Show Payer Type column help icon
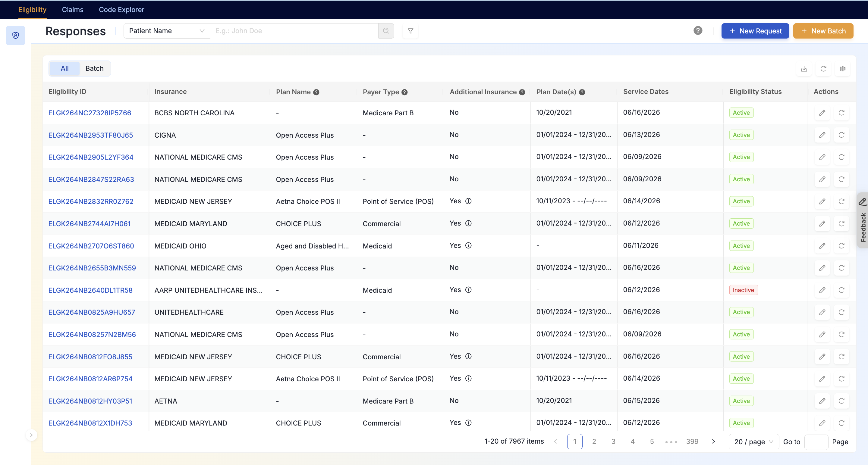 pyautogui.click(x=404, y=92)
